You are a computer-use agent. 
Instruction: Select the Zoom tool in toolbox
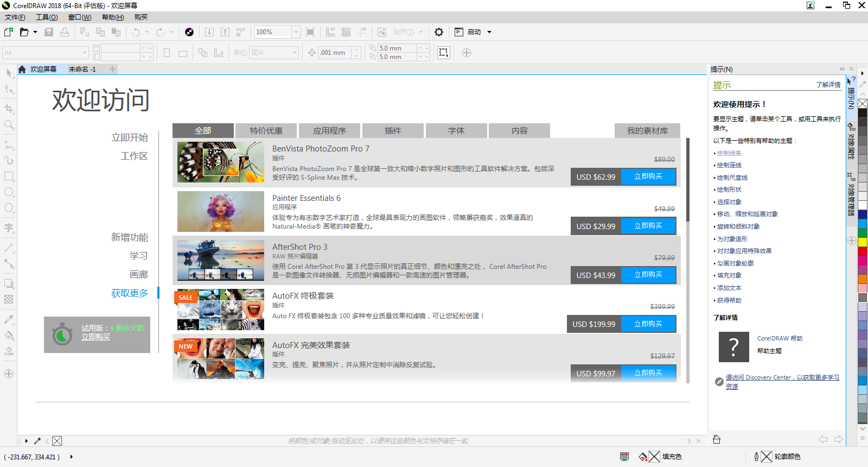coord(9,124)
